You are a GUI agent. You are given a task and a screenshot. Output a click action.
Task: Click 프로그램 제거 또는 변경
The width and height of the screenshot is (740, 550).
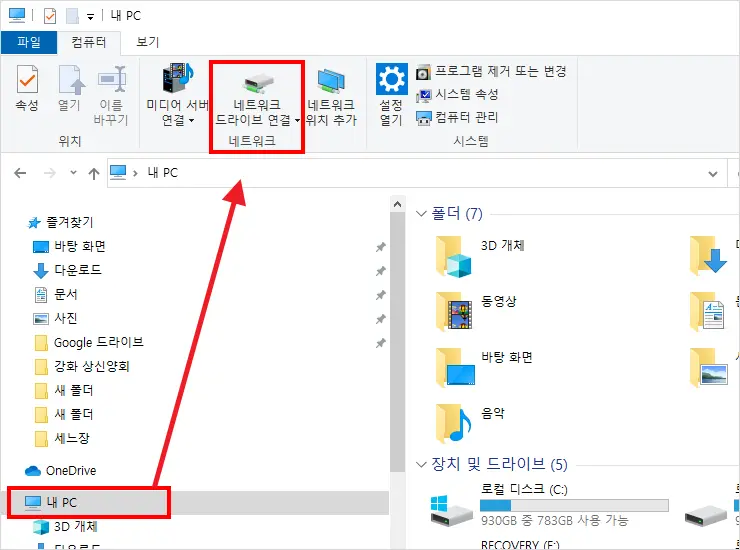point(491,71)
